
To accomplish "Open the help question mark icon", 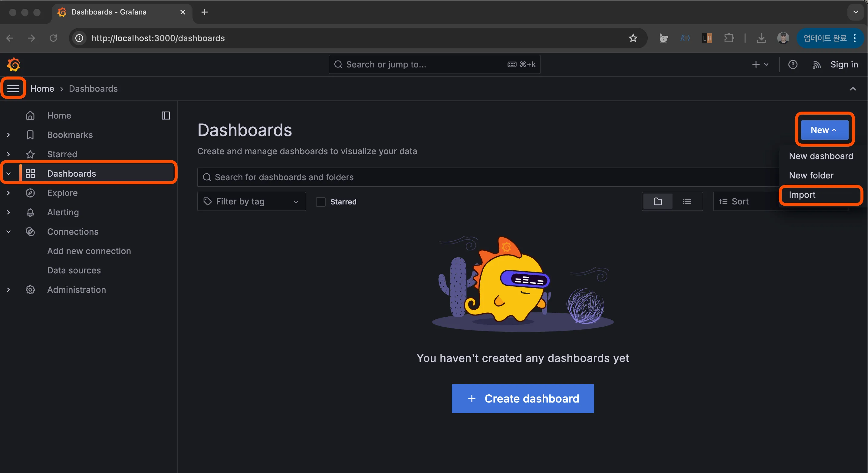I will 793,64.
